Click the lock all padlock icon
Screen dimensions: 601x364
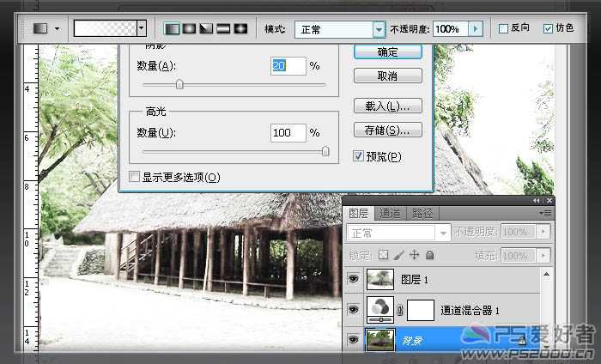pos(429,255)
